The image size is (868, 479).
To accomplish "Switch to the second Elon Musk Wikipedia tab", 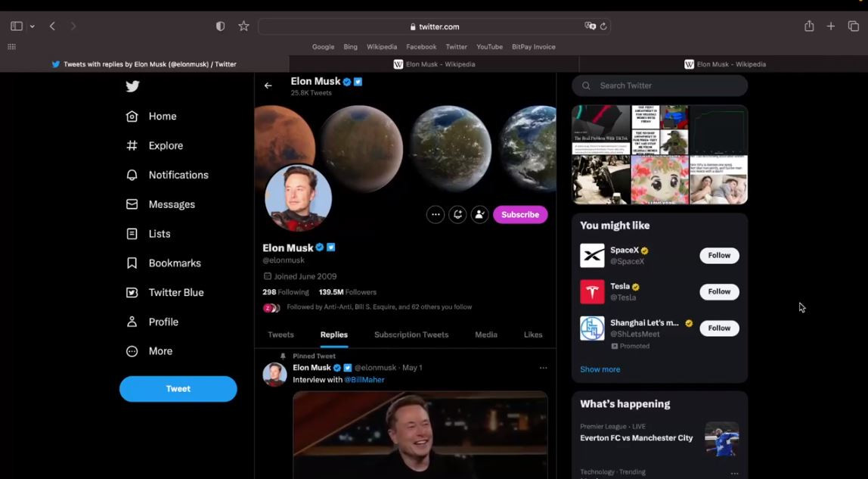I will point(434,64).
